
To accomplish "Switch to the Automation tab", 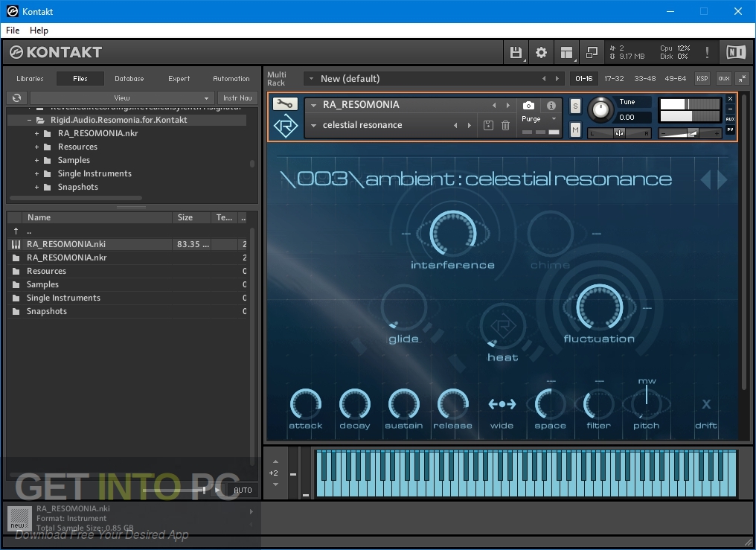I will pyautogui.click(x=231, y=79).
